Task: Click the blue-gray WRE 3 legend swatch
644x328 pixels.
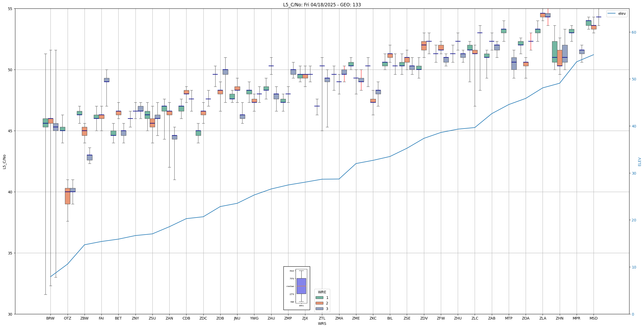Action: click(x=319, y=309)
